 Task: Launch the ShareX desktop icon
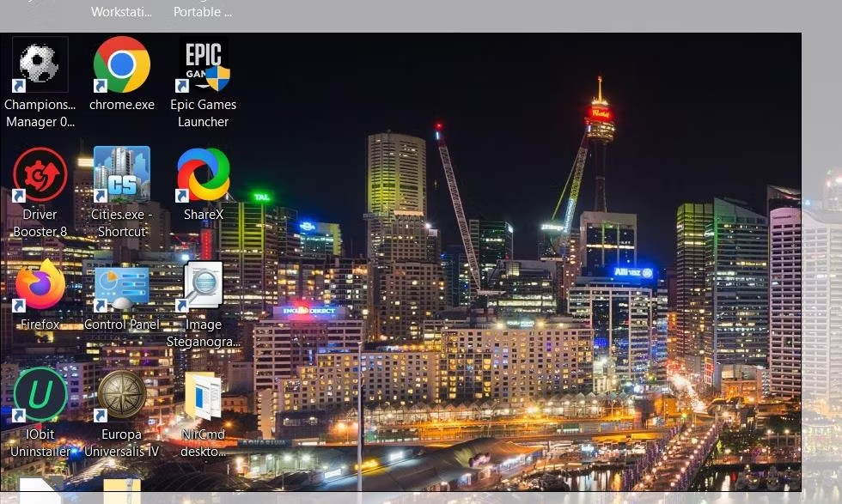tap(204, 174)
